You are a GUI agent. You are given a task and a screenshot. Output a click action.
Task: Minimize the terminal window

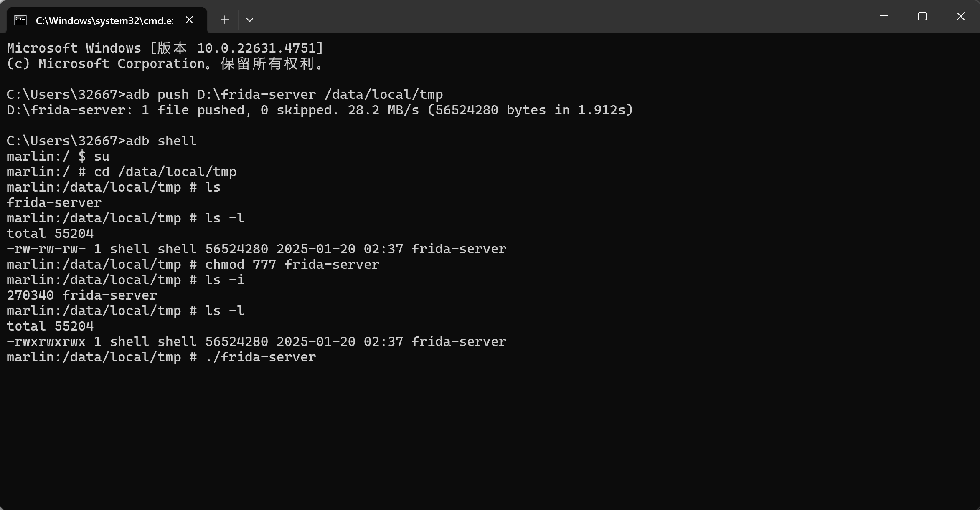click(x=884, y=17)
